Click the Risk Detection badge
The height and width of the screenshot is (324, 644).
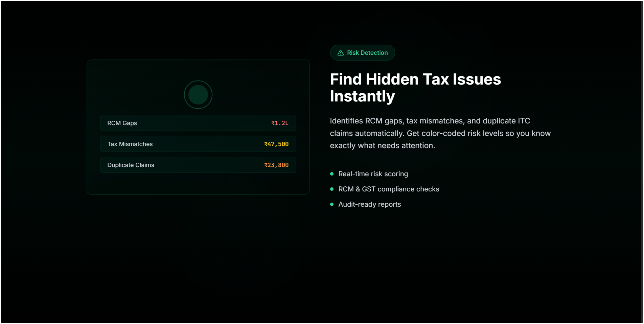tap(362, 53)
